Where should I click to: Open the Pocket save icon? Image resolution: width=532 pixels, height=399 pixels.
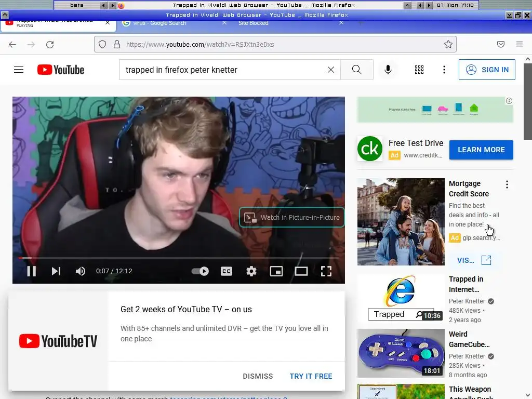[x=501, y=44]
